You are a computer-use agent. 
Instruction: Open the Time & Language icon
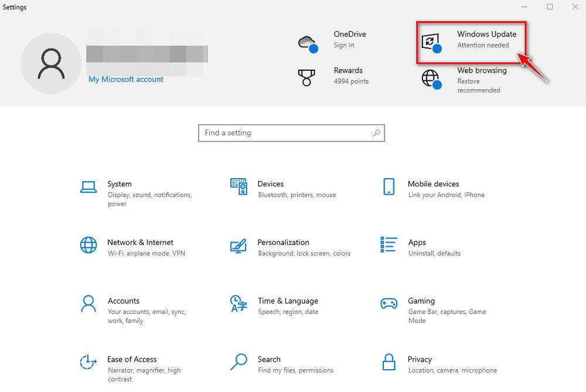[239, 304]
